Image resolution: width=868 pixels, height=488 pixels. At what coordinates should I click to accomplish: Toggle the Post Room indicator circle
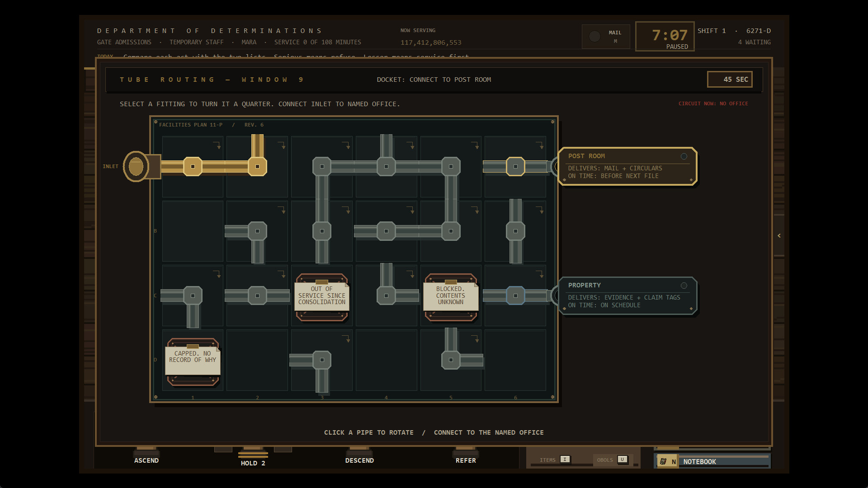coord(684,156)
